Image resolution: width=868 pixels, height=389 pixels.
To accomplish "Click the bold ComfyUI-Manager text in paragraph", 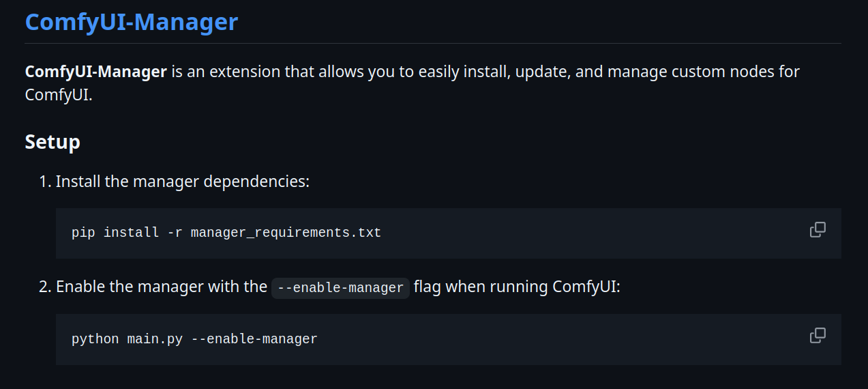I will point(96,71).
